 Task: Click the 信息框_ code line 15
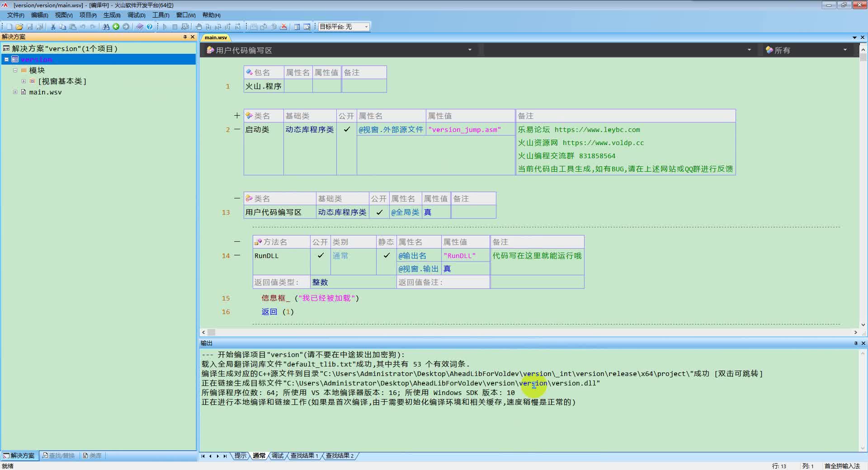pyautogui.click(x=310, y=298)
